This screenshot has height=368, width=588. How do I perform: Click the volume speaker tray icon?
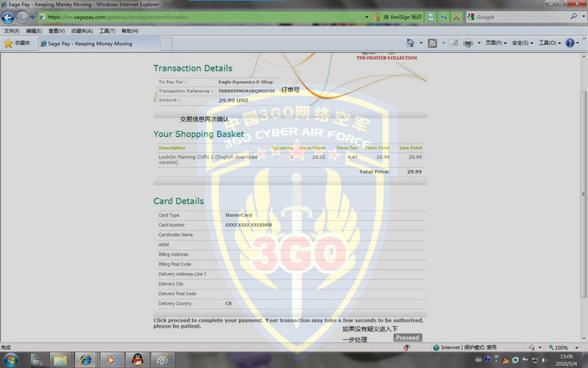[x=545, y=360]
